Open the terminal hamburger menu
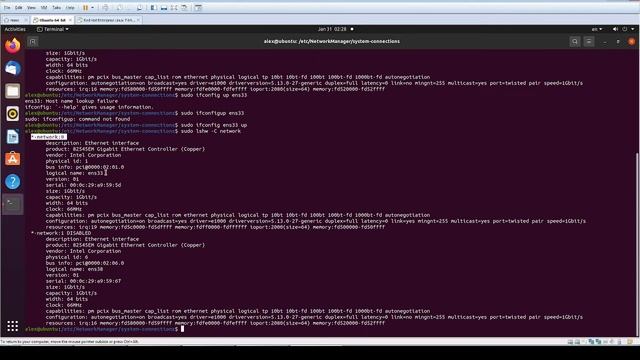Screen dimensions: 640x360 [x=589, y=41]
